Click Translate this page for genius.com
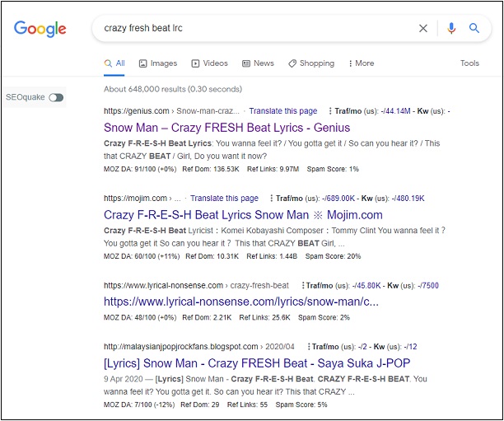The image size is (504, 421). tap(283, 111)
